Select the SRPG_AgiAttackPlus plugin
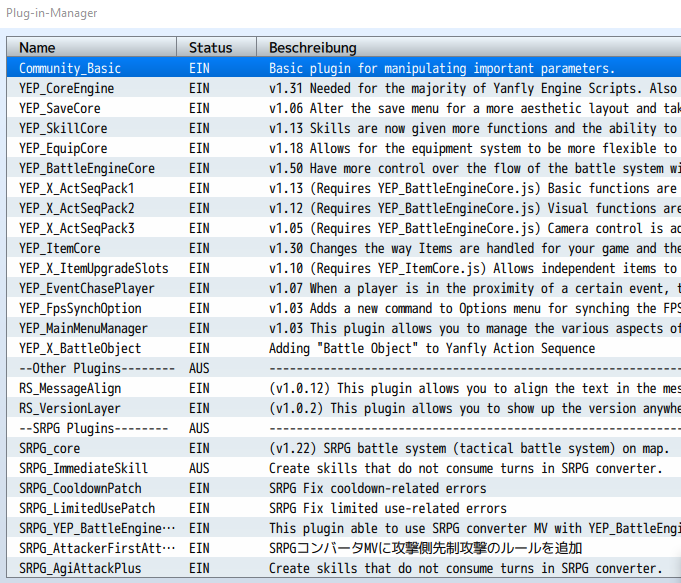Screen dimensions: 681x583 pyautogui.click(x=344, y=567)
